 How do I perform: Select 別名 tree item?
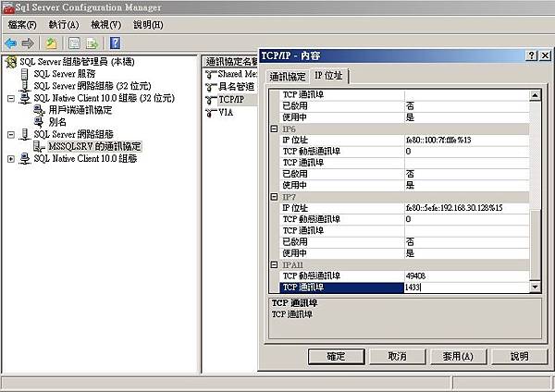(x=57, y=122)
